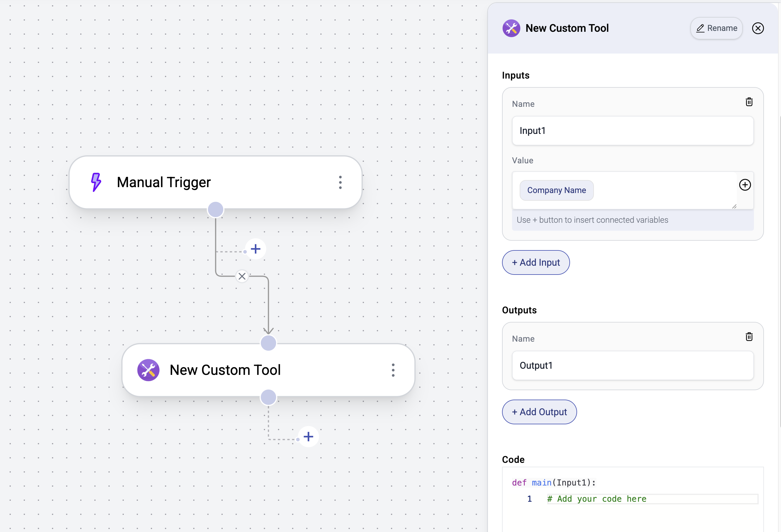Add a step below Manual Trigger

point(255,249)
